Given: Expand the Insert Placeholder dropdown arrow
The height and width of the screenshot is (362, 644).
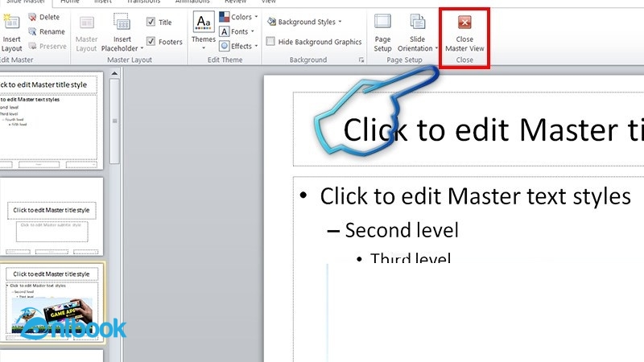Looking at the screenshot, I should (142, 48).
